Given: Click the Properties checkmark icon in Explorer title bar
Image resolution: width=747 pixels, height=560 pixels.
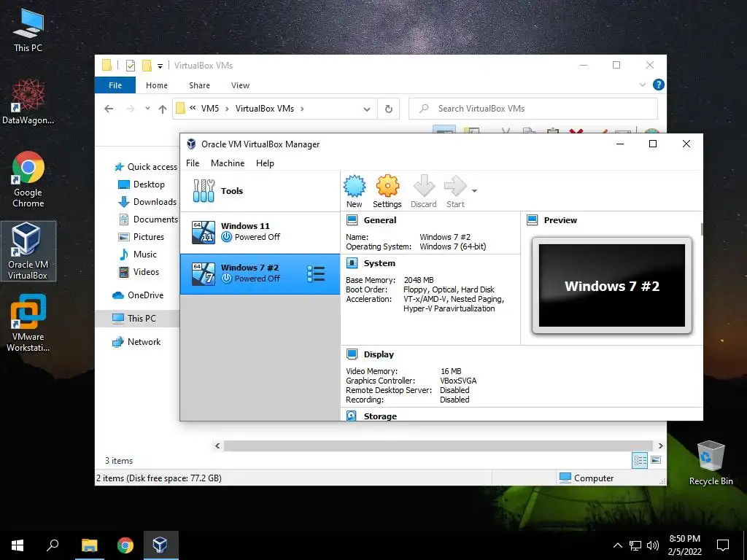Looking at the screenshot, I should pyautogui.click(x=130, y=66).
